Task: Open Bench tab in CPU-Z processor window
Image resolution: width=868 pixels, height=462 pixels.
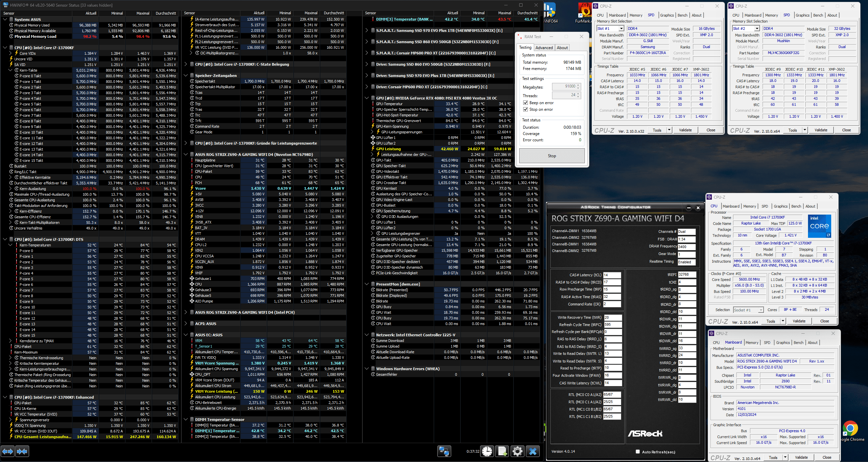Action: coord(796,206)
